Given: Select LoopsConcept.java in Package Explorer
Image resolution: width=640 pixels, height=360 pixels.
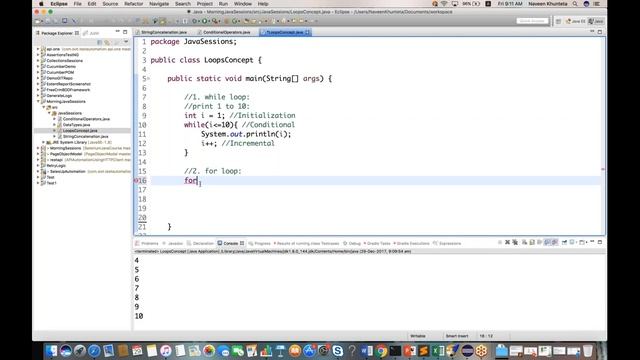Looking at the screenshot, I should coord(80,131).
